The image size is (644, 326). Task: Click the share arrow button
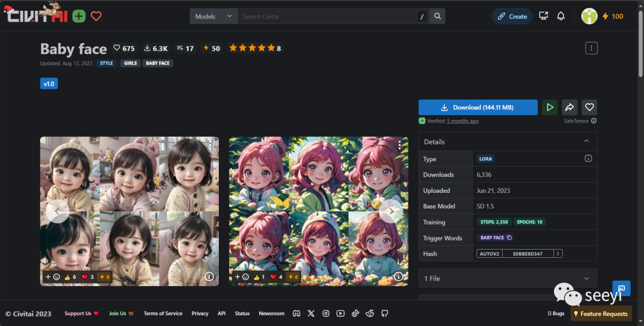coord(569,107)
